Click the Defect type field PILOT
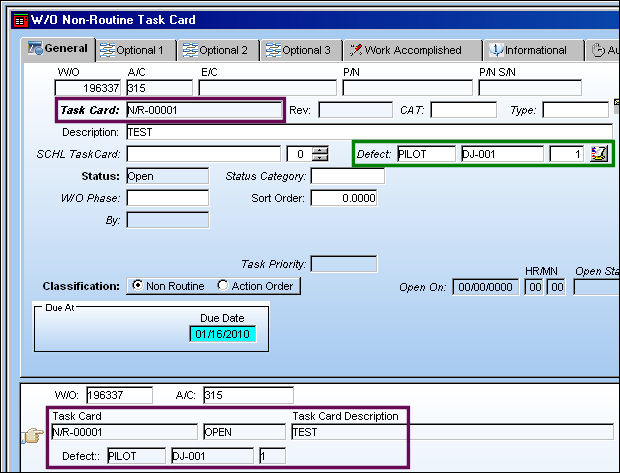The width and height of the screenshot is (620, 473). [x=426, y=154]
